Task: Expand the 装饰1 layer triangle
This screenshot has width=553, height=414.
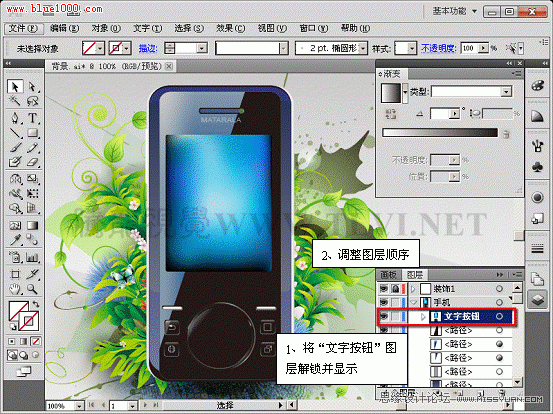Action: pos(413,289)
